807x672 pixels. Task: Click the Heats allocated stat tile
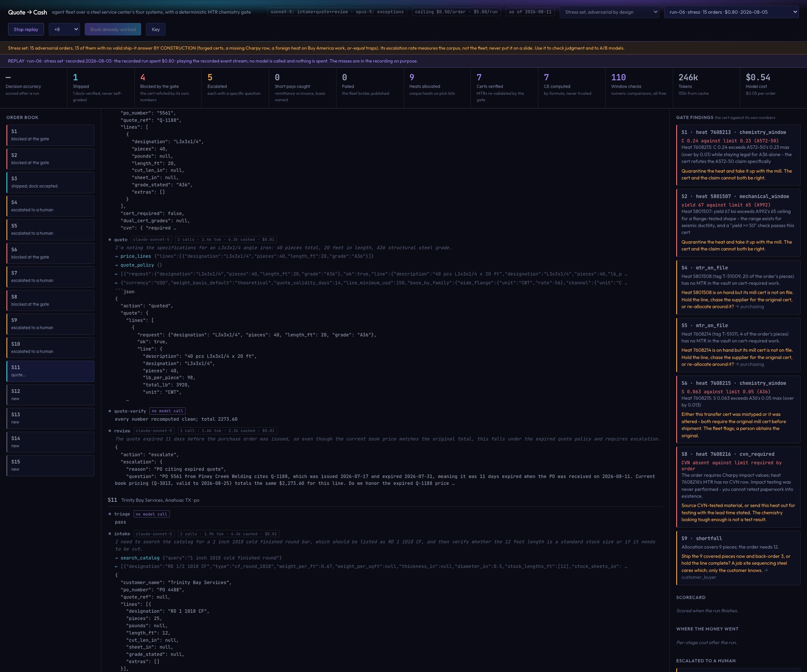[x=437, y=88]
